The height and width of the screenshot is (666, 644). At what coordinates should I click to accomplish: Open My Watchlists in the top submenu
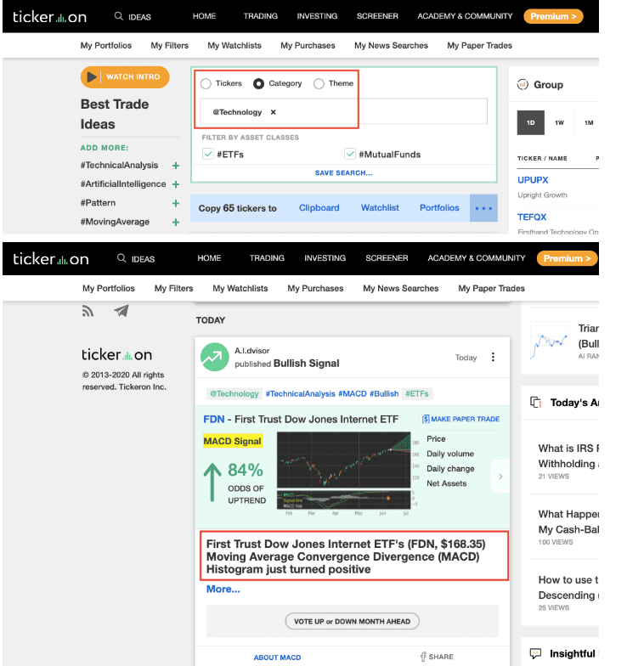tap(234, 46)
